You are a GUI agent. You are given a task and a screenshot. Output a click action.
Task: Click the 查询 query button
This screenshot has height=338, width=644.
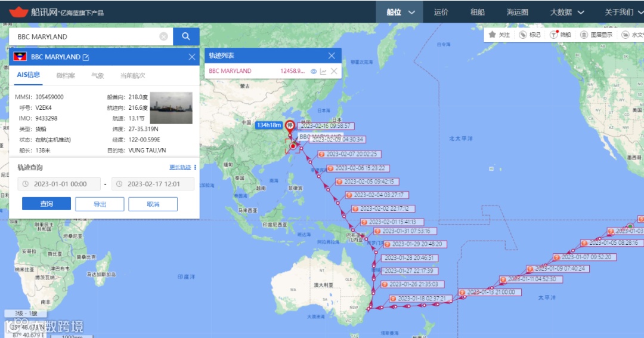47,204
